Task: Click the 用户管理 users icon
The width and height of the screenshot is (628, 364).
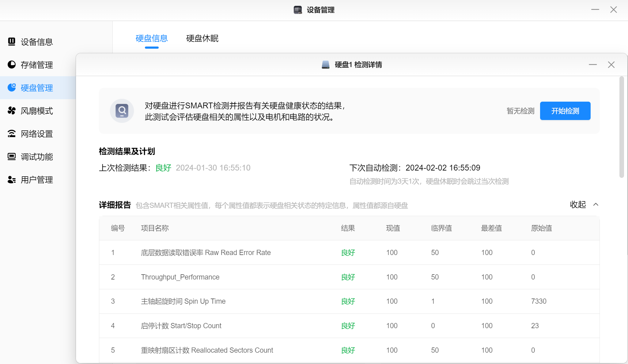Action: click(x=12, y=179)
